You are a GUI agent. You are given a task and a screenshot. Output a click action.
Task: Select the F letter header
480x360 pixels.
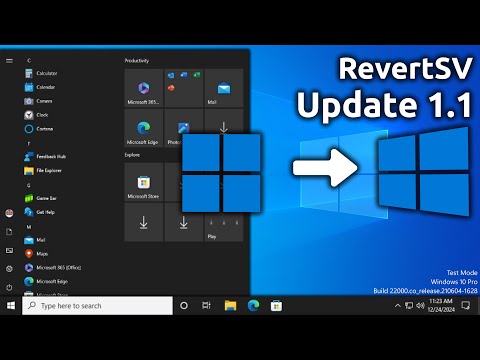(x=29, y=143)
